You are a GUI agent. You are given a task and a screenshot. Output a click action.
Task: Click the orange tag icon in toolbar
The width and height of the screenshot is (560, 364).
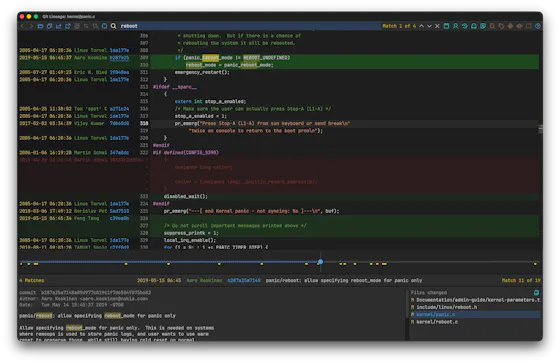[501, 26]
